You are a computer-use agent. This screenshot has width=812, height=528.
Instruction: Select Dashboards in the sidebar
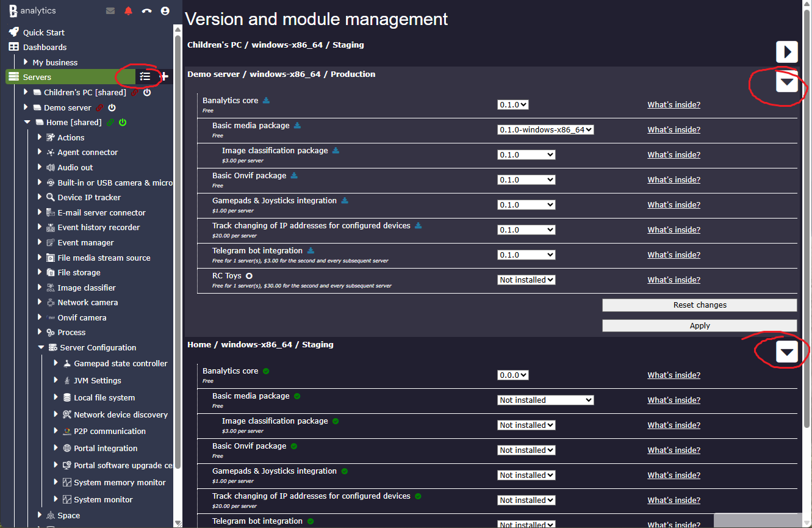point(45,48)
